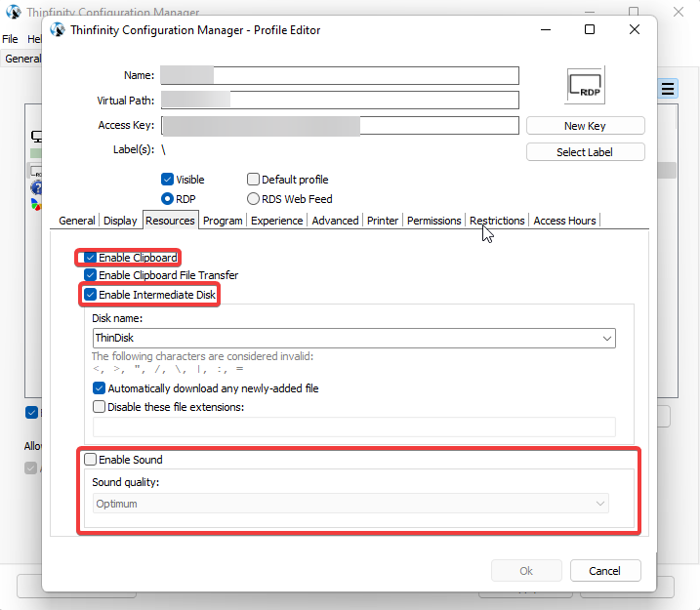Click the New Key button
700x610 pixels.
pos(585,126)
